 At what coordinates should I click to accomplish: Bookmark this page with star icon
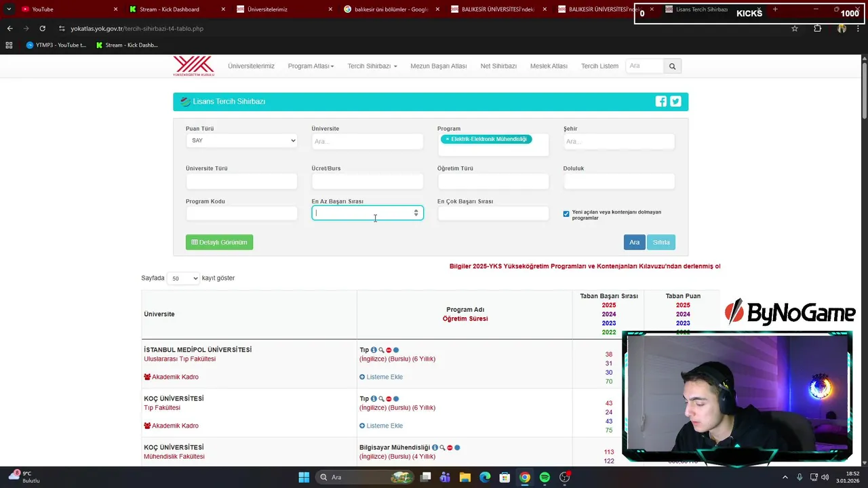795,28
